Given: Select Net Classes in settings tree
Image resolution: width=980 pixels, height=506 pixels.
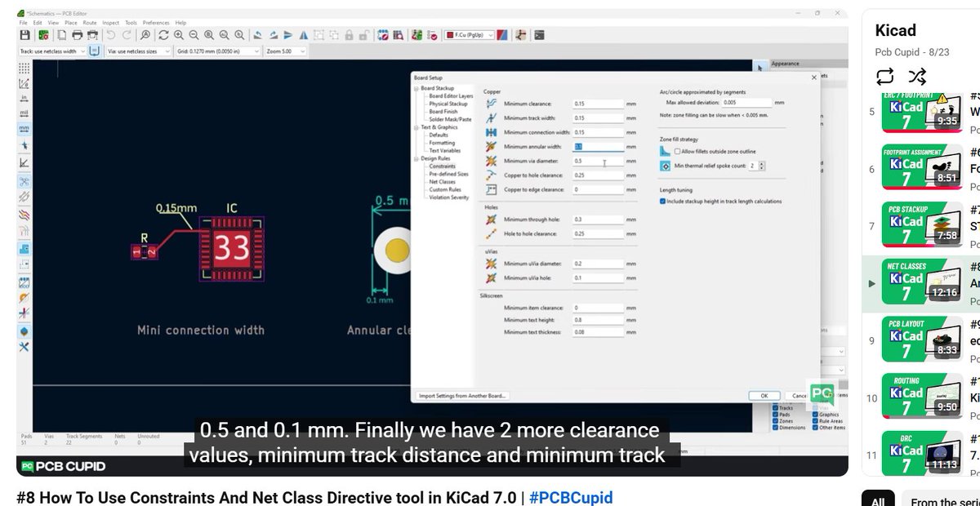Looking at the screenshot, I should tap(443, 182).
